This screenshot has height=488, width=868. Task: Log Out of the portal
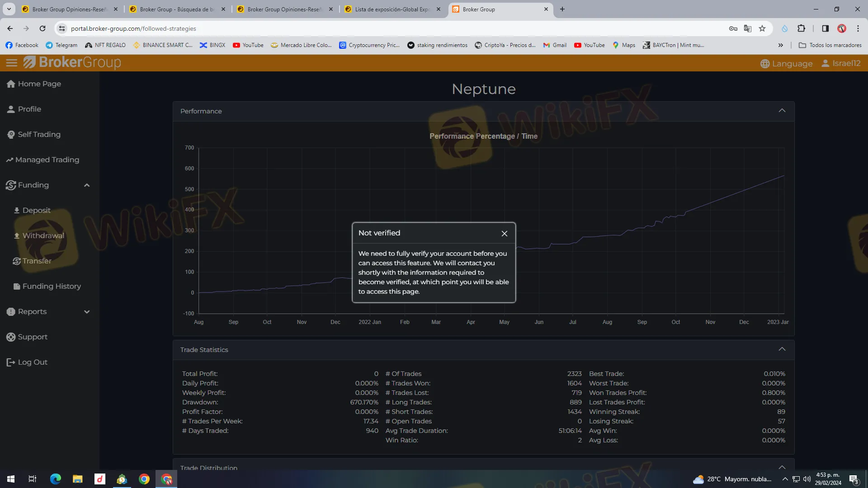click(27, 362)
